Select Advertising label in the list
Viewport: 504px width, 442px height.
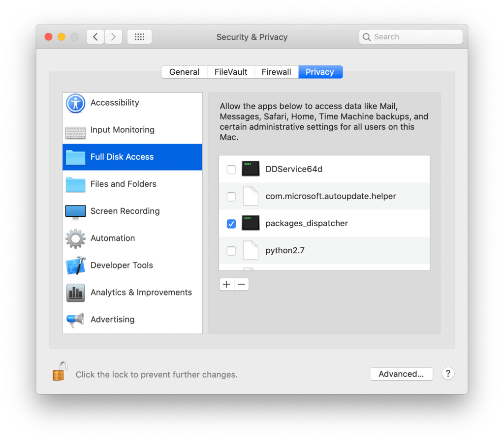(113, 320)
